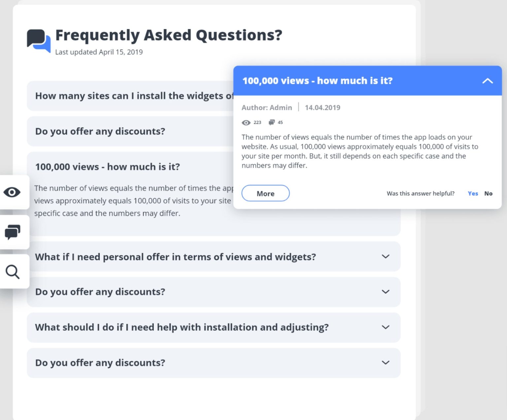Expand 'What if I need personal offer' question
Screen dimensions: 507x420
point(385,257)
